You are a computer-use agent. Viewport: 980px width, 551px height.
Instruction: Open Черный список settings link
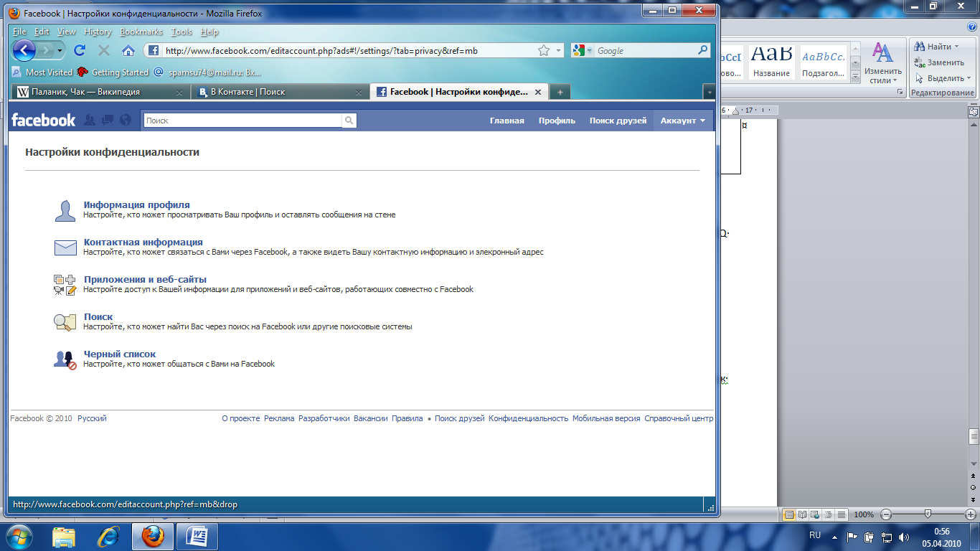tap(119, 354)
